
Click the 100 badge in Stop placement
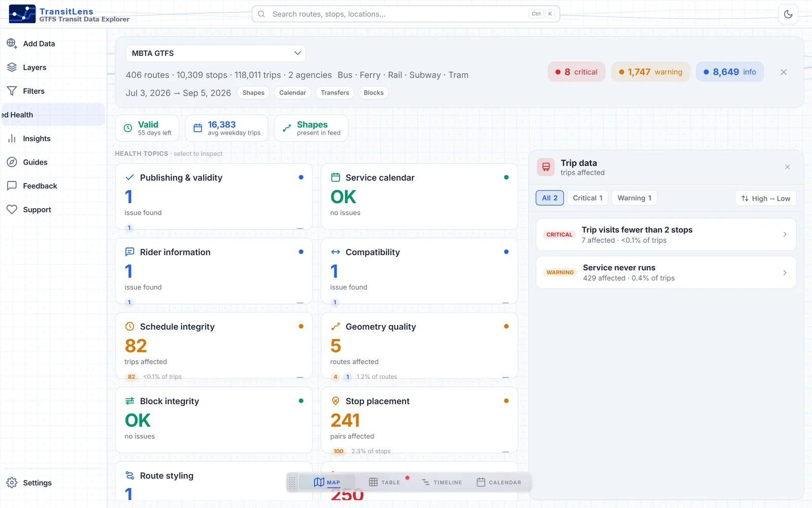339,451
